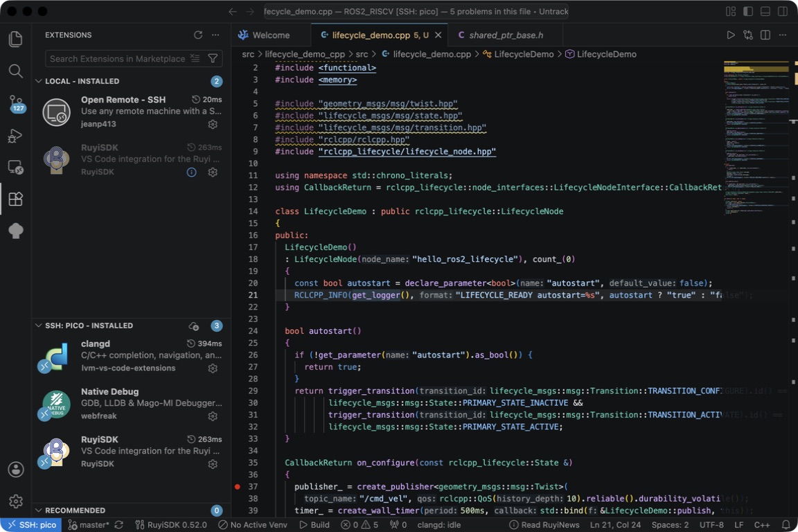Collapse the SSH: PICO - INSTALLED section
798x532 pixels.
pyautogui.click(x=39, y=326)
